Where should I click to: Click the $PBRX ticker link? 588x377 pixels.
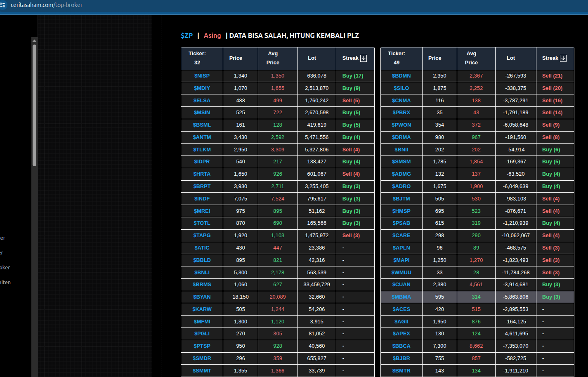click(x=401, y=113)
